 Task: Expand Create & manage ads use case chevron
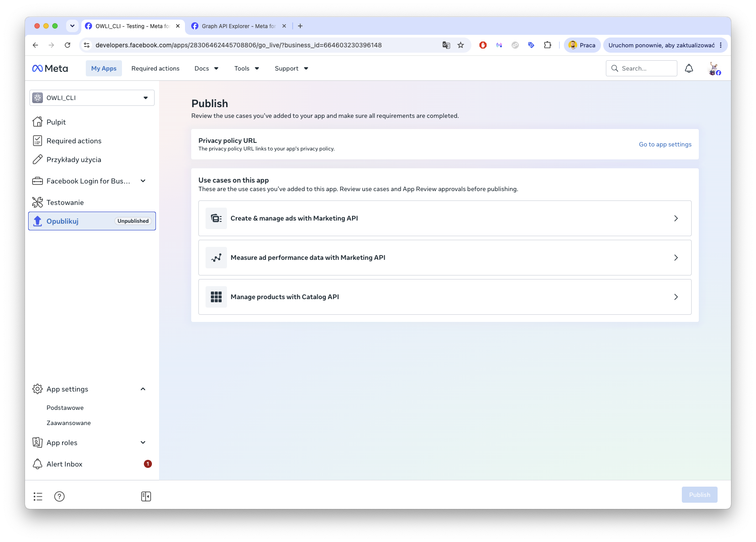676,218
